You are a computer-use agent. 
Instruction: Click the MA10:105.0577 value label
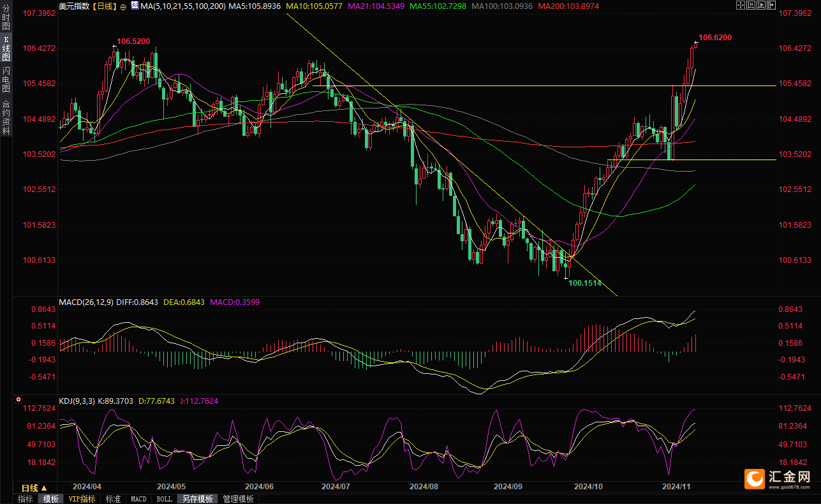coord(315,6)
